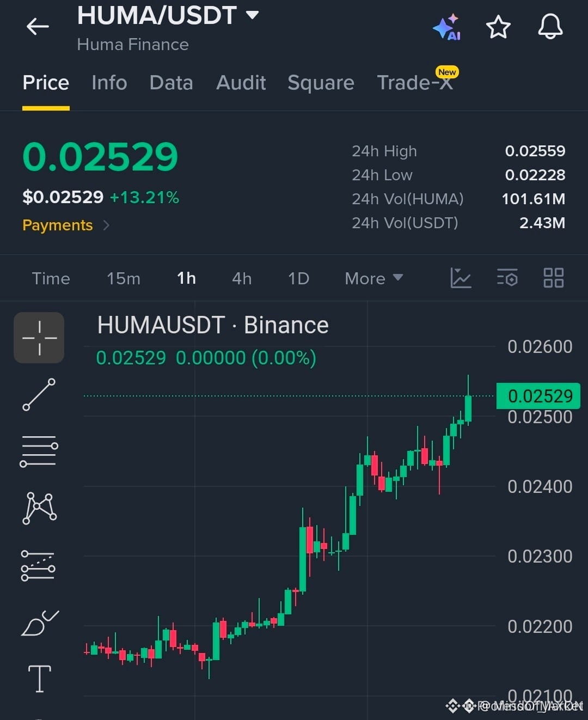This screenshot has width=588, height=720.
Task: Open the chart indicators icon
Action: (461, 278)
